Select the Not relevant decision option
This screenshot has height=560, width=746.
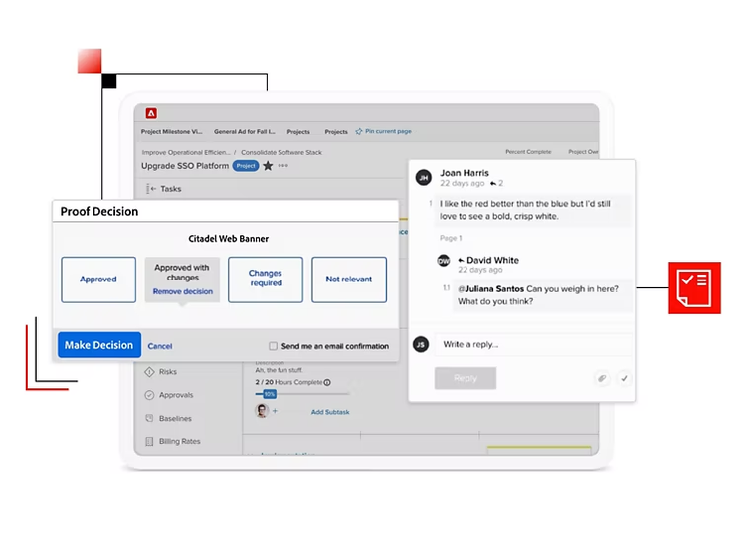pyautogui.click(x=349, y=280)
